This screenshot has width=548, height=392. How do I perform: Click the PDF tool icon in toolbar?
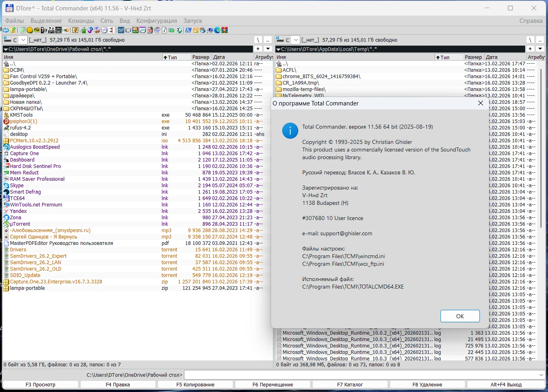[x=37, y=30]
